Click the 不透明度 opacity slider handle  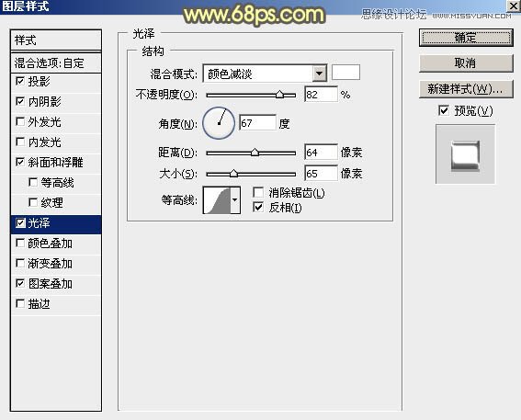(x=279, y=95)
